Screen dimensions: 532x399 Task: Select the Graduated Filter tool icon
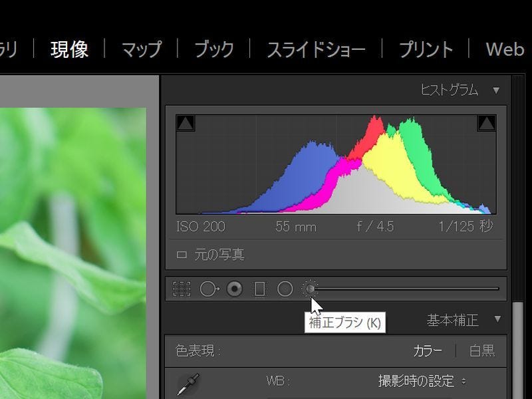tap(260, 289)
